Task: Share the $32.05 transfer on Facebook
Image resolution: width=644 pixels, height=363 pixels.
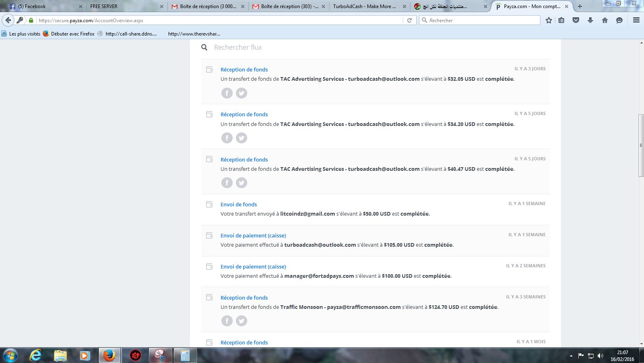Action: click(x=227, y=93)
